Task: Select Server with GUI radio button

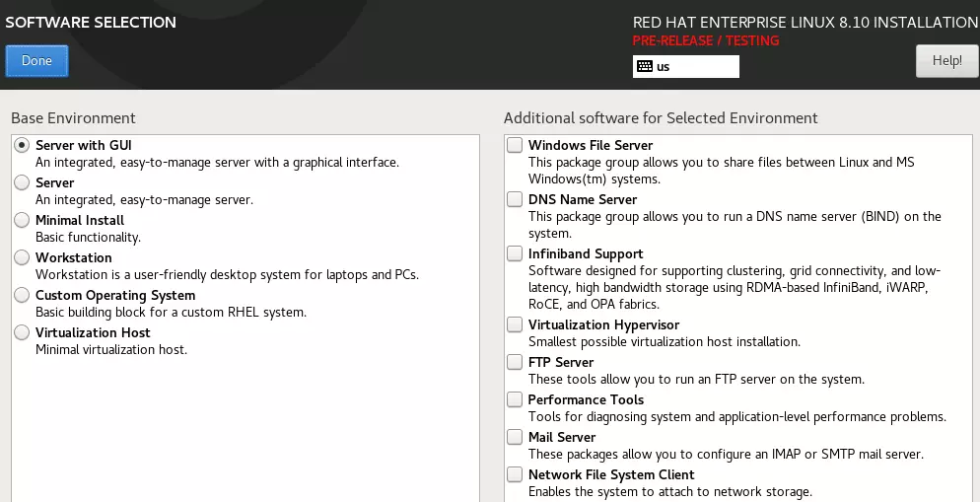Action: click(22, 145)
